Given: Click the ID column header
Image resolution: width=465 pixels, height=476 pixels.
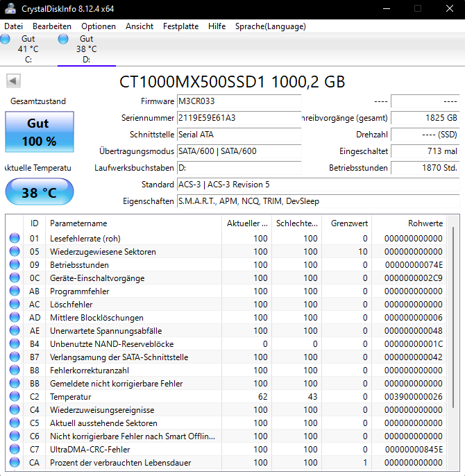Looking at the screenshot, I should click(34, 223).
